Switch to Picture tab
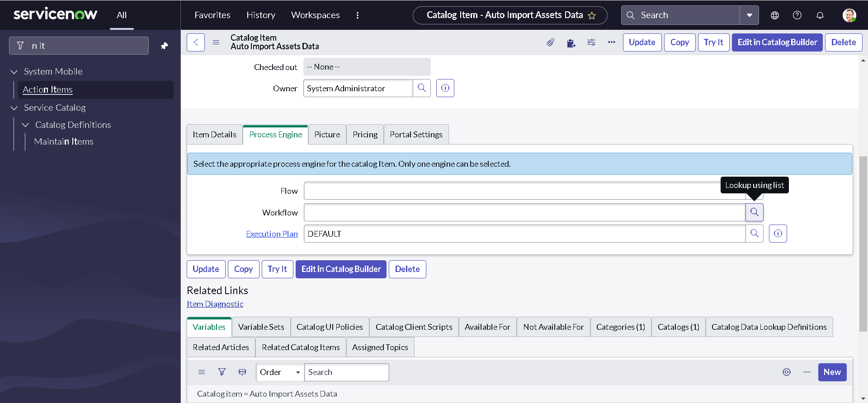The height and width of the screenshot is (403, 868). click(x=327, y=135)
